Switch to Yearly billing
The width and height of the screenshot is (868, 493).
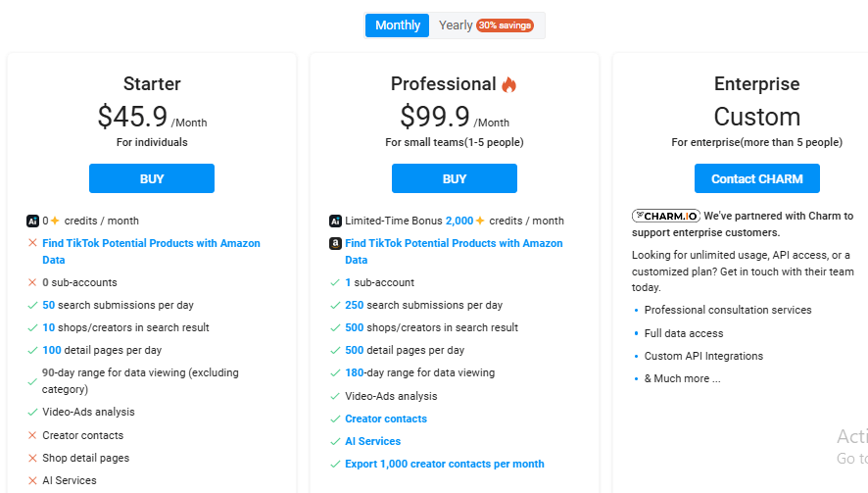click(x=456, y=25)
